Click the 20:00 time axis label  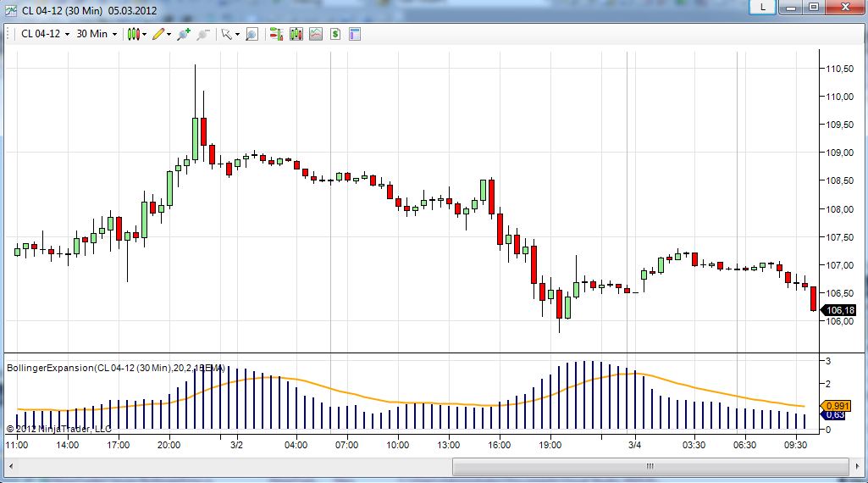click(169, 445)
